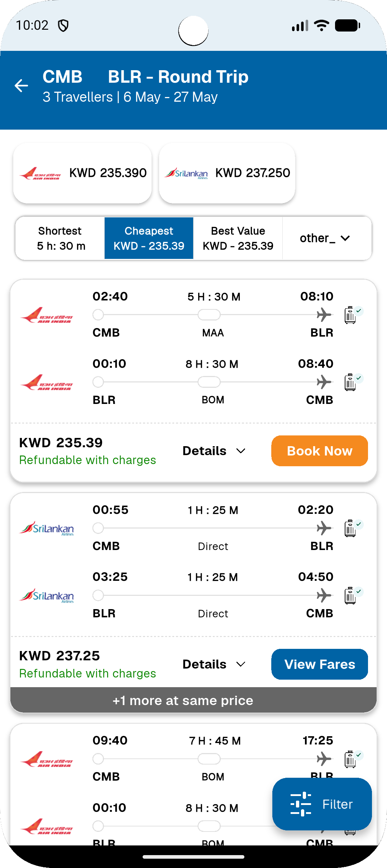The width and height of the screenshot is (387, 868).
Task: Switch to the Best Value tab
Action: pos(238,238)
